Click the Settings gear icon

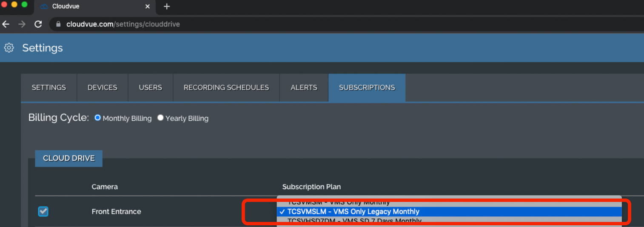coord(9,48)
